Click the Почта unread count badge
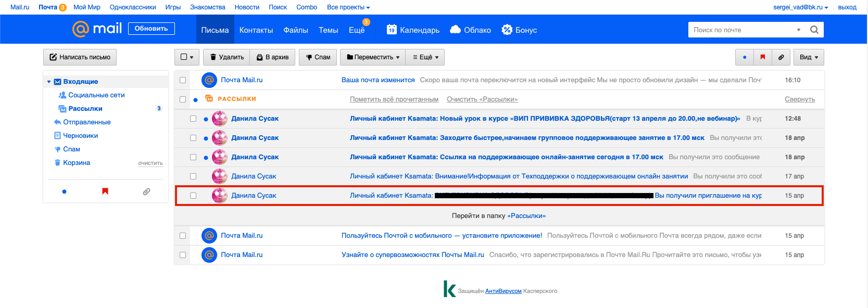This screenshot has height=308, width=868. (62, 7)
